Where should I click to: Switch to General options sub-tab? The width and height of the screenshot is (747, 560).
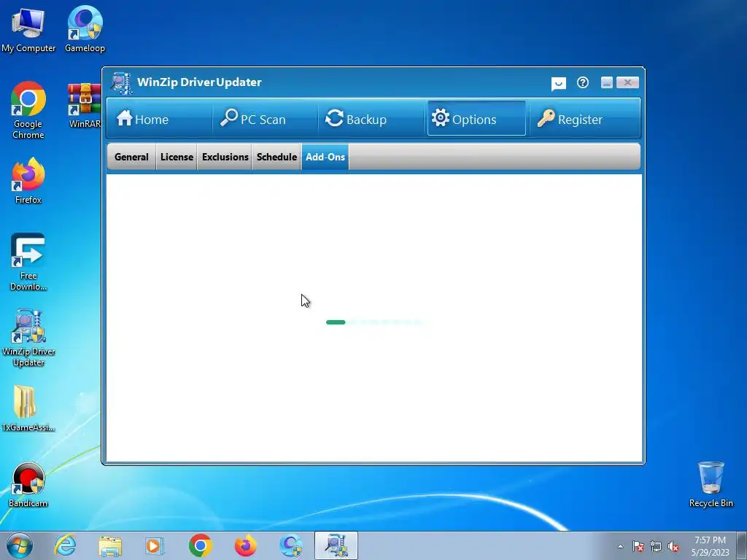[x=131, y=157]
